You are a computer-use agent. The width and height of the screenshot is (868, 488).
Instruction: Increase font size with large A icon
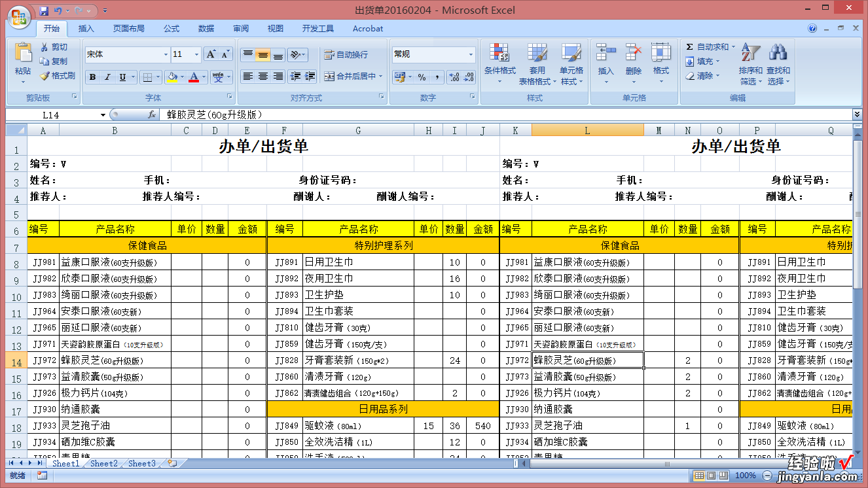(211, 54)
